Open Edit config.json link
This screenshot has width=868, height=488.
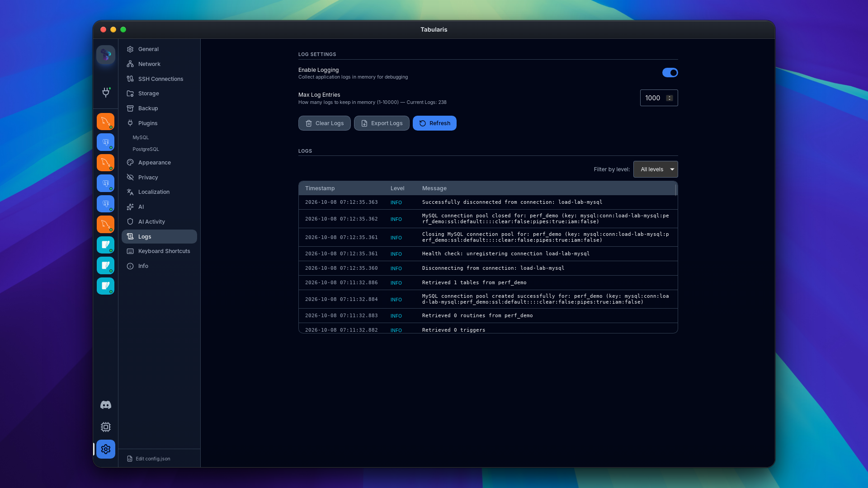(x=149, y=459)
